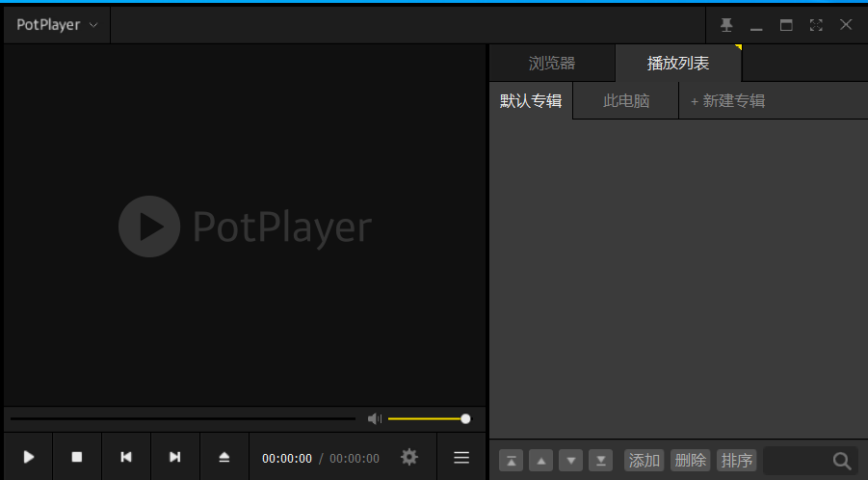This screenshot has width=868, height=480.
Task: Open a file with the eject icon
Action: tap(224, 457)
